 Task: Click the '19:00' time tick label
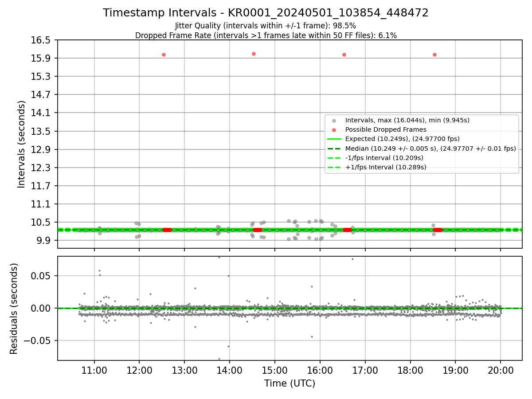456,370
